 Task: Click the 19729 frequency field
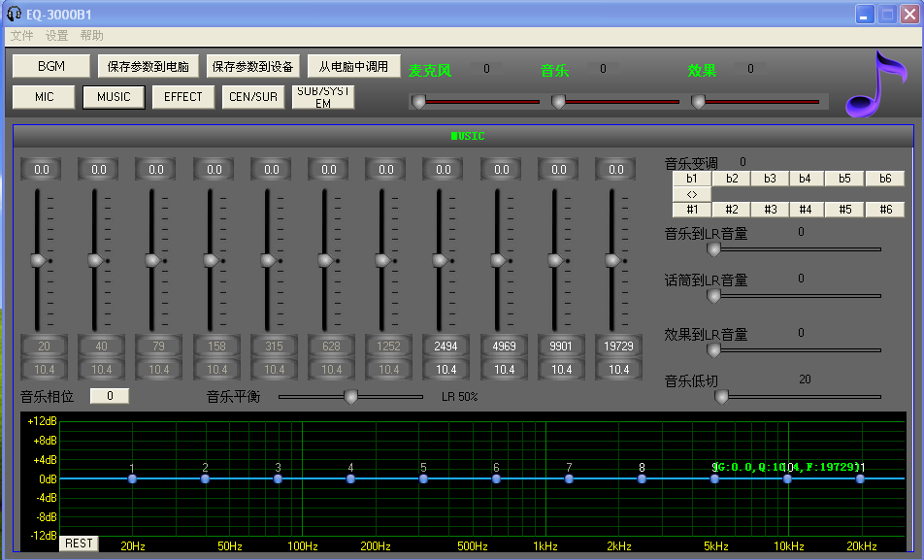618,346
